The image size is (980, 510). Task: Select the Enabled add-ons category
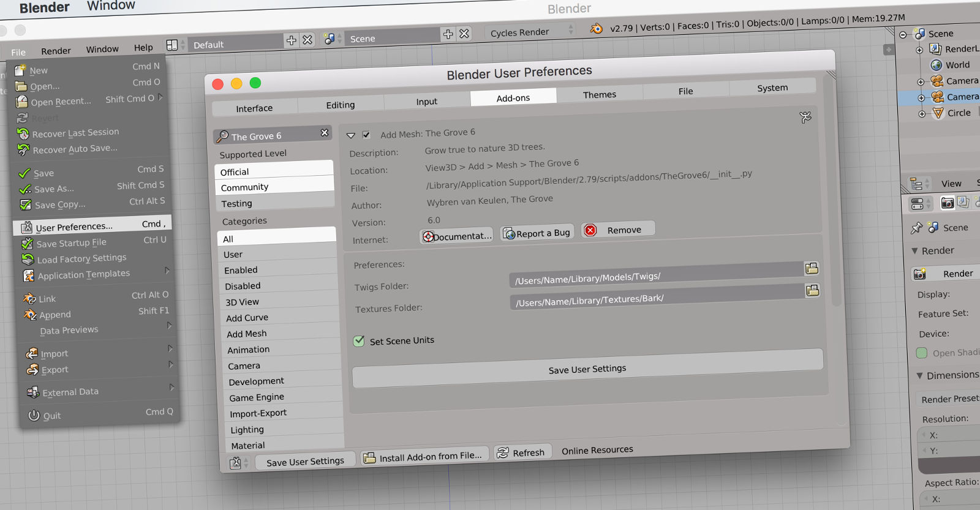coord(277,268)
